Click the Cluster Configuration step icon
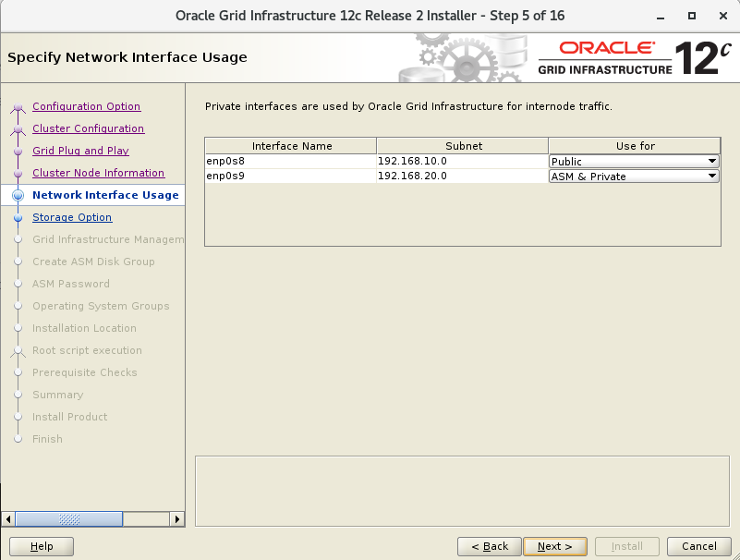Image resolution: width=740 pixels, height=560 pixels. click(17, 129)
